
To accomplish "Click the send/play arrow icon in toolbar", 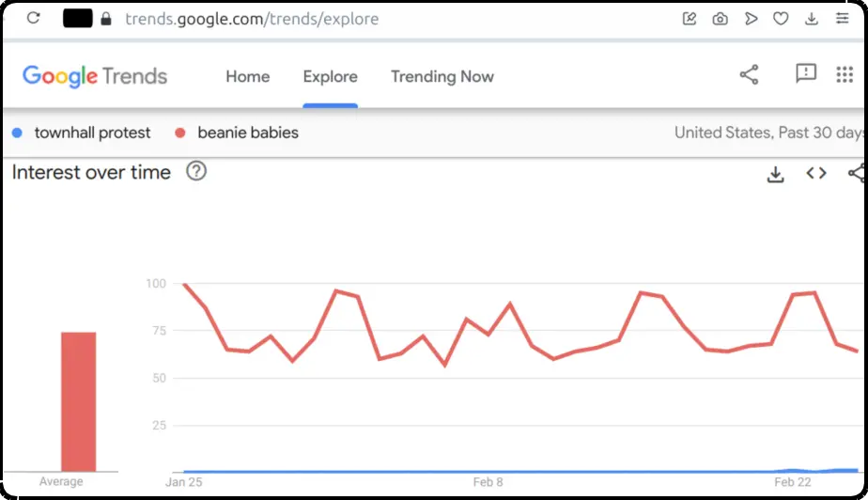I will [x=751, y=19].
